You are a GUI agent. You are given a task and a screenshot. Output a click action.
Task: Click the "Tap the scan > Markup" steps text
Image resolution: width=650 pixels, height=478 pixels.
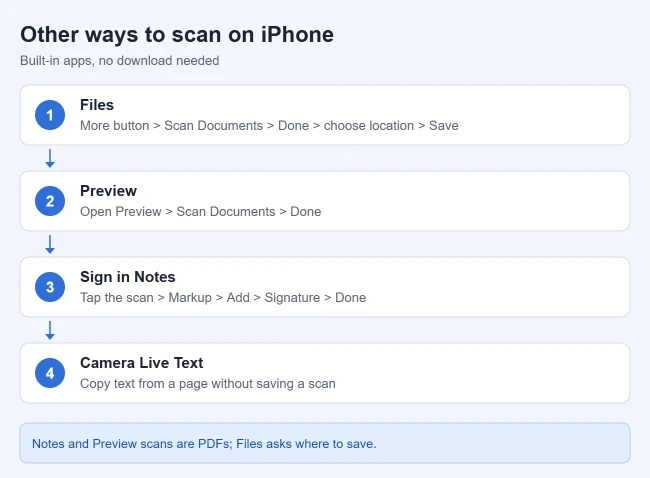(223, 298)
